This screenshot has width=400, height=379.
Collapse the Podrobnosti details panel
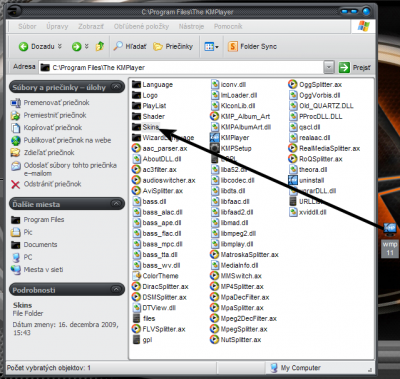pyautogui.click(x=116, y=290)
